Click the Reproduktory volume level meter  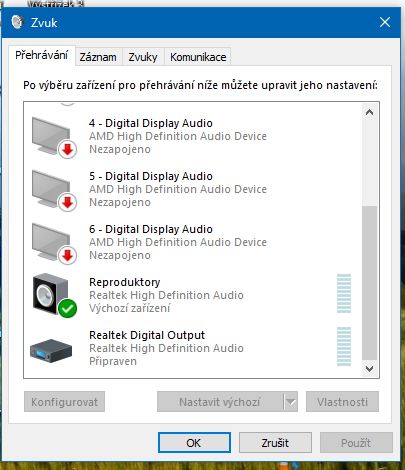(344, 293)
